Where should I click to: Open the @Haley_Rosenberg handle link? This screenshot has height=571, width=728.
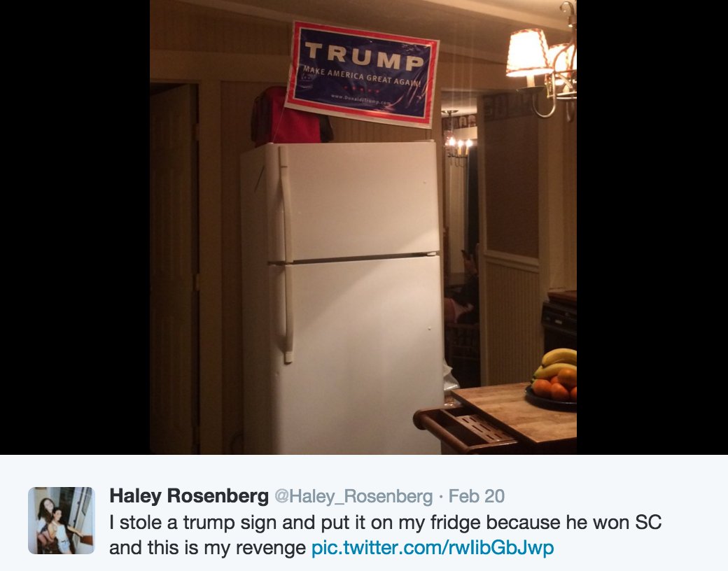point(353,496)
